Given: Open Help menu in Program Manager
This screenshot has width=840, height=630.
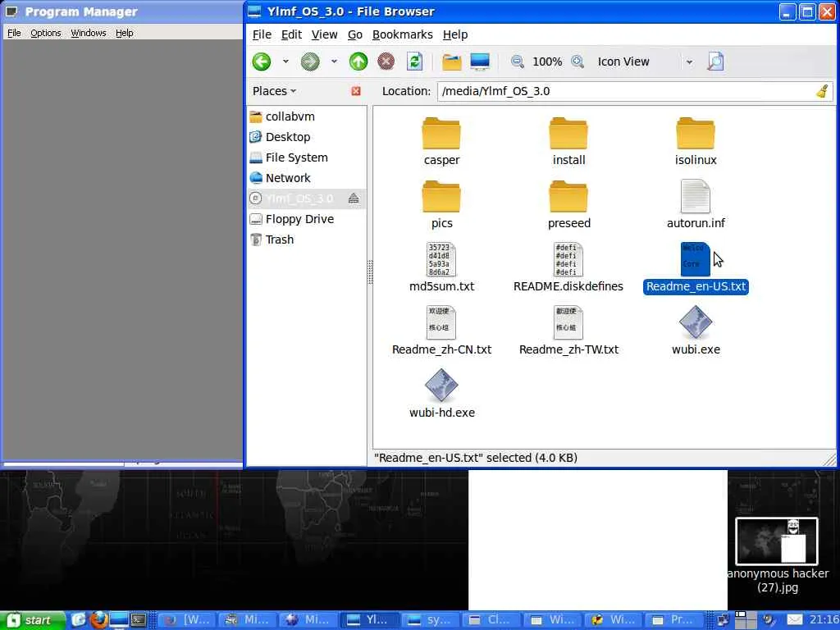Looking at the screenshot, I should [125, 33].
